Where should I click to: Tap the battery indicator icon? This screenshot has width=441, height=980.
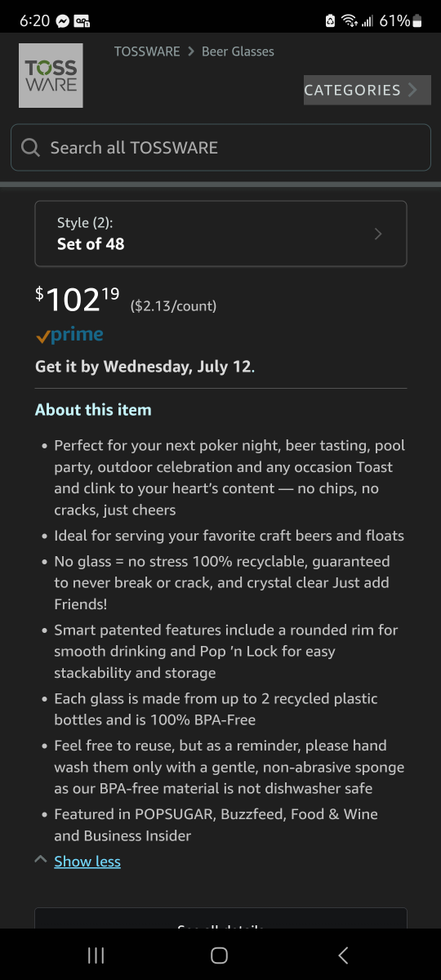coord(417,21)
